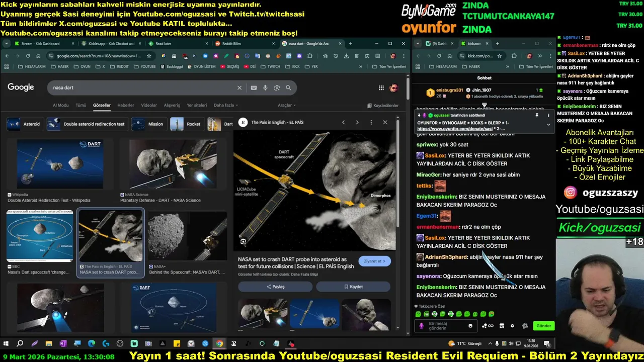
Task: Show hidden bookmarks in Google window
Action: coord(361,66)
